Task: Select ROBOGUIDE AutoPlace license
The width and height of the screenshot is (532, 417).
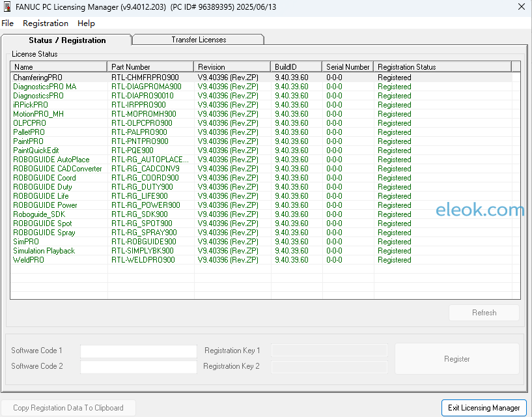Action: tap(261, 160)
